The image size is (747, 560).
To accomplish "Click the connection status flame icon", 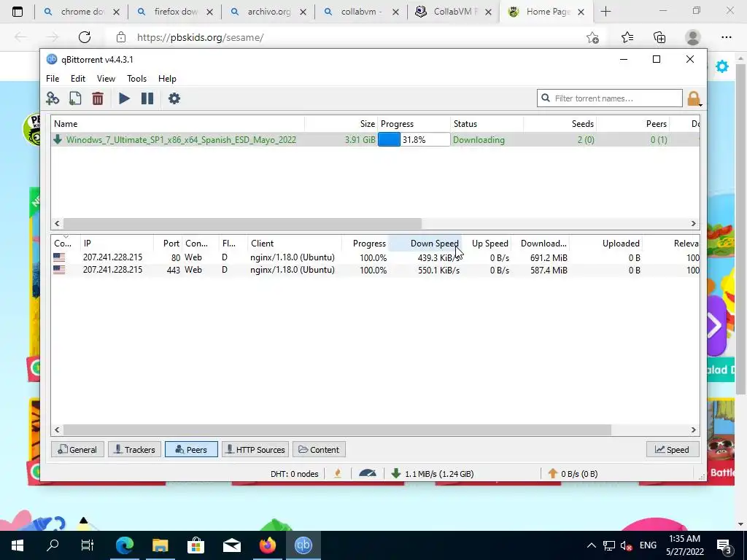I will [x=338, y=473].
